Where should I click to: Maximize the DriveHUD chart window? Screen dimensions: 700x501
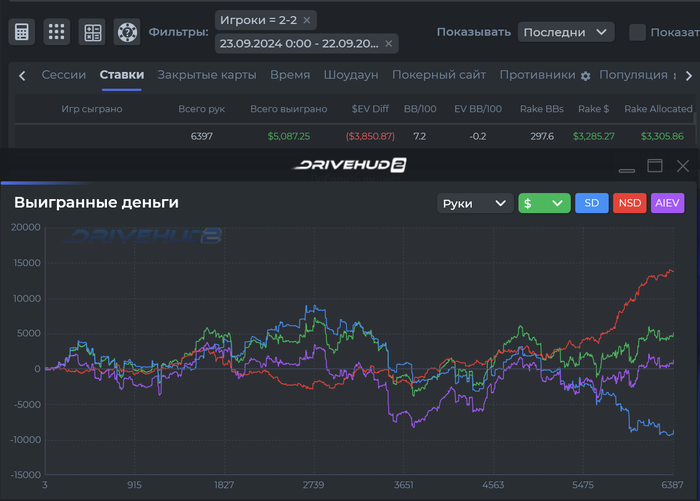pyautogui.click(x=654, y=166)
